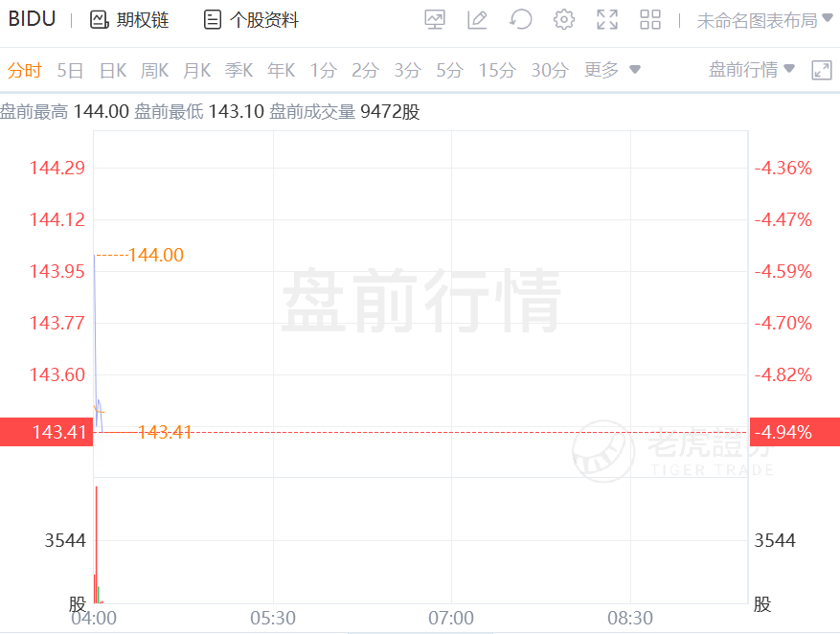
Task: Toggle fullscreen with the expand arrows icon
Action: 607,20
